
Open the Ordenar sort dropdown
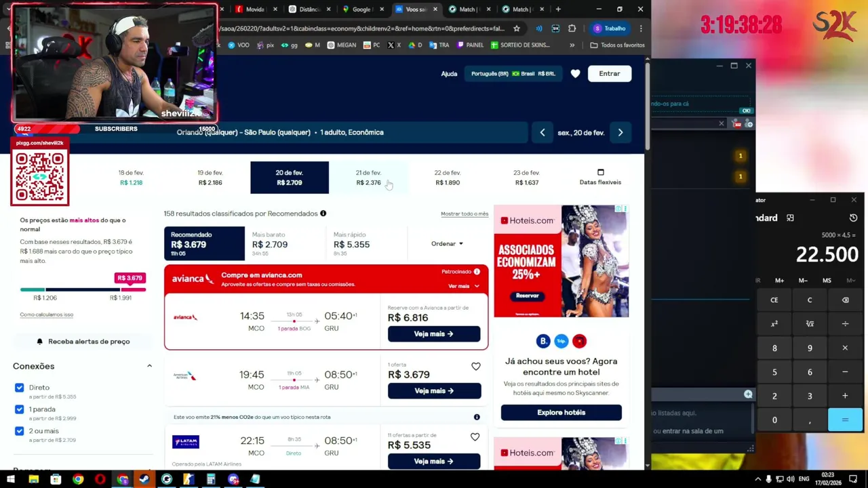[x=447, y=244]
